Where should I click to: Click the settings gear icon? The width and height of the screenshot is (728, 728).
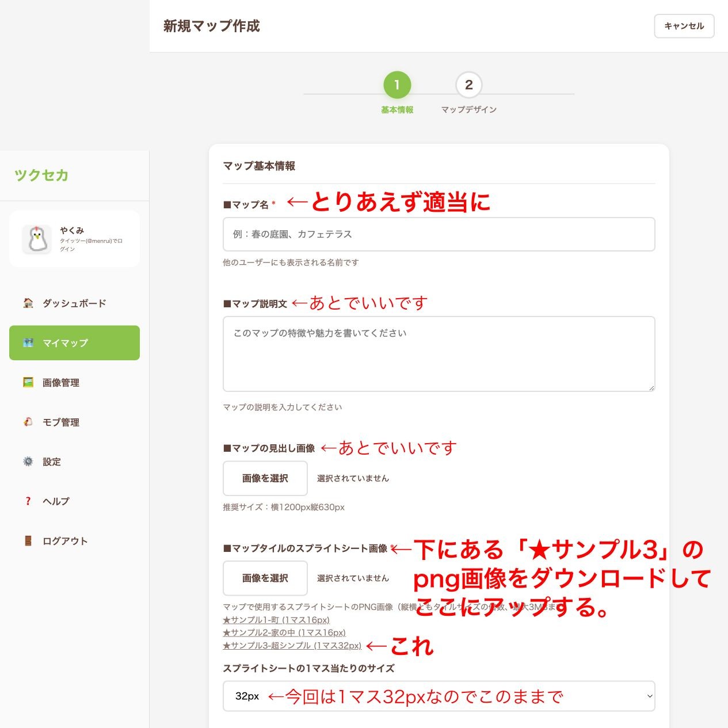28,462
